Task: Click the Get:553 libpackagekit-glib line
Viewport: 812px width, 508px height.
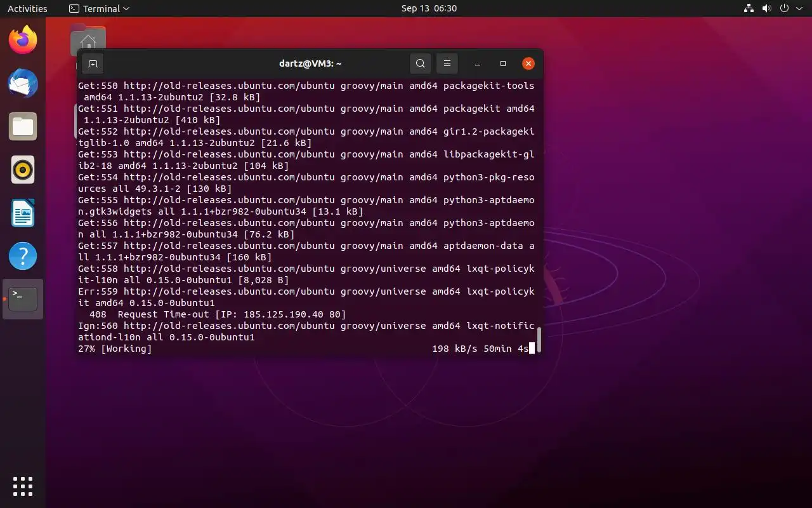Action: [306, 160]
